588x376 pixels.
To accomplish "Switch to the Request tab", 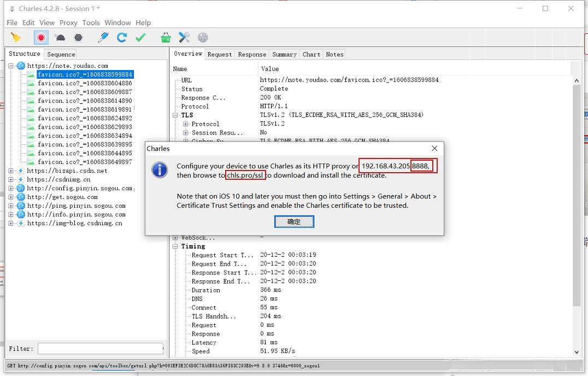I will 220,54.
